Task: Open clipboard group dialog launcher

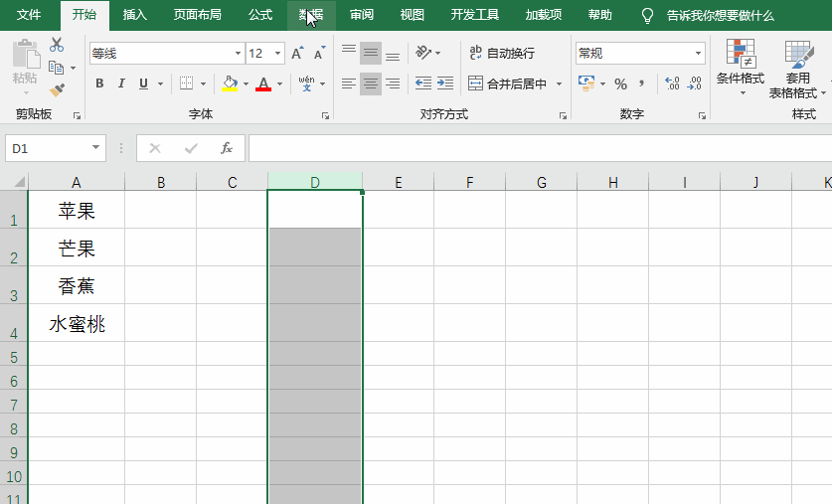Action: point(77,115)
